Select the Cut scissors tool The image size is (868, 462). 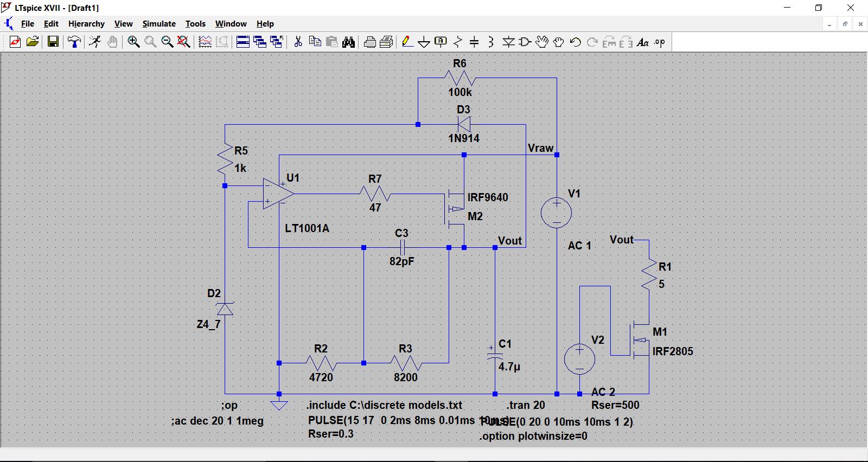coord(298,42)
